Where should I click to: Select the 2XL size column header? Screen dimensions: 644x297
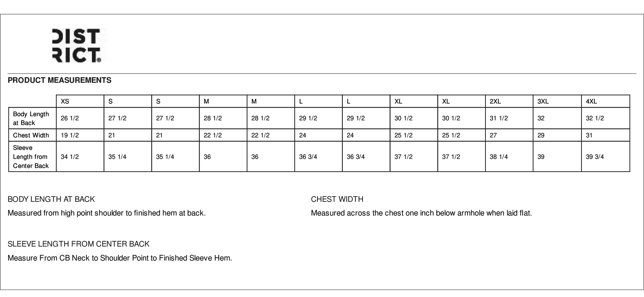[509, 101]
